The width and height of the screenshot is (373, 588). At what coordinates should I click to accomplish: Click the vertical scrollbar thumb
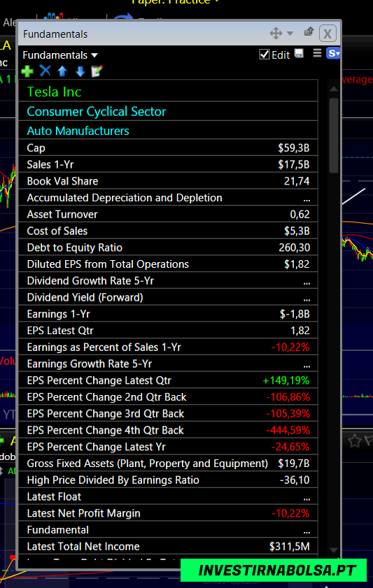[334, 136]
